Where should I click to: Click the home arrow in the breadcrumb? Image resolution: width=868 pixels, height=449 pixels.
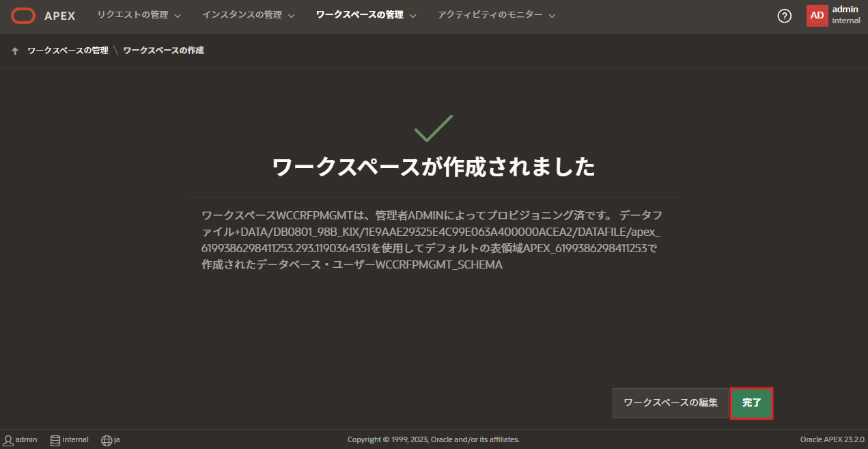pos(14,50)
